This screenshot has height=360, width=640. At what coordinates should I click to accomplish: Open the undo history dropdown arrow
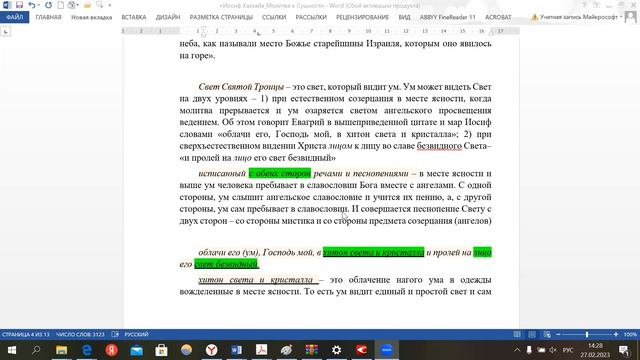pos(38,5)
